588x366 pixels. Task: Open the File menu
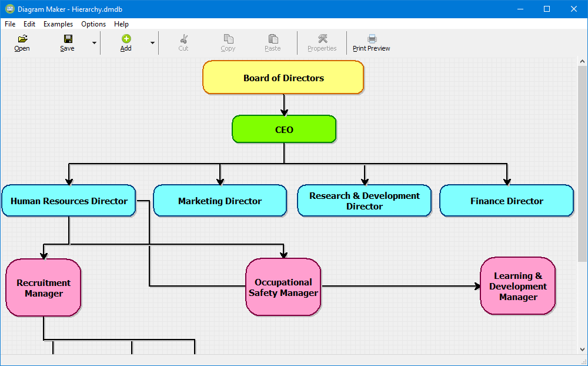[10, 24]
